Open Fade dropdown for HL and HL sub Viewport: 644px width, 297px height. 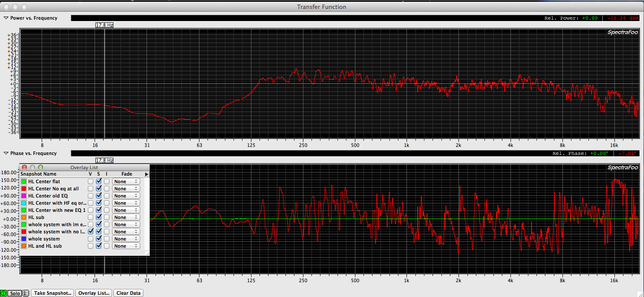[x=126, y=246]
